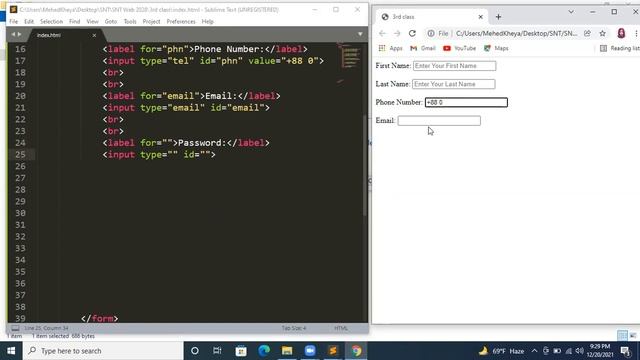Close the index.html tab
The image size is (640, 360).
pos(94,36)
